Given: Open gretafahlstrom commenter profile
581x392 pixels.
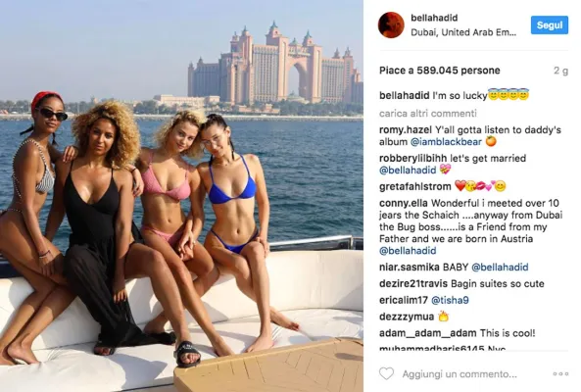Looking at the screenshot, I should pos(415,186).
